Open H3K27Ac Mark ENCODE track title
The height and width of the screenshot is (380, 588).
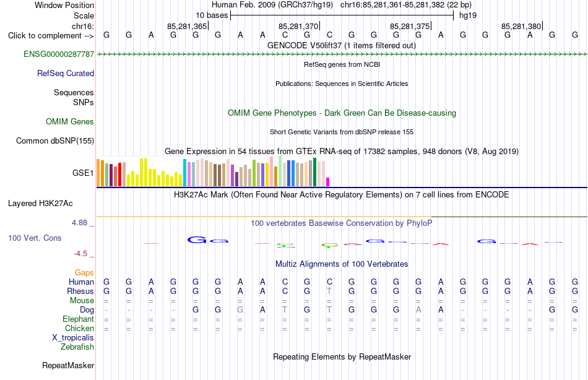[x=341, y=195]
